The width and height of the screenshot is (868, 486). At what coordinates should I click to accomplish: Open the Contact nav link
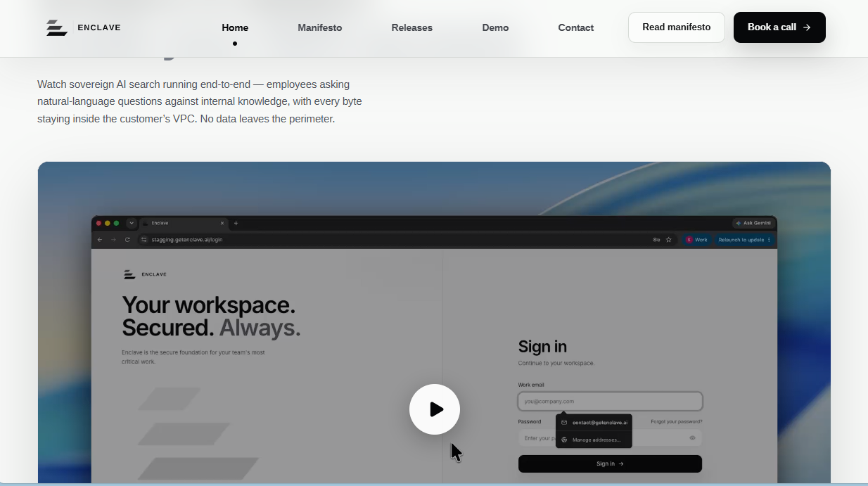(x=576, y=27)
